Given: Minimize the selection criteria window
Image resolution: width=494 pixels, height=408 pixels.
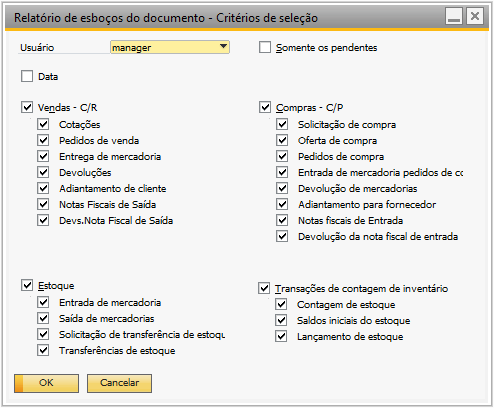Looking at the screenshot, I should click(454, 16).
